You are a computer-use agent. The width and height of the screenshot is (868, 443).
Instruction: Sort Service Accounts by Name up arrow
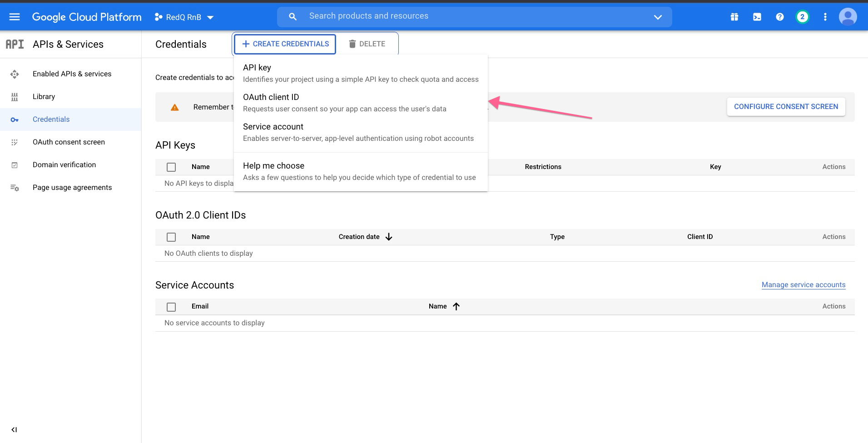(x=456, y=306)
